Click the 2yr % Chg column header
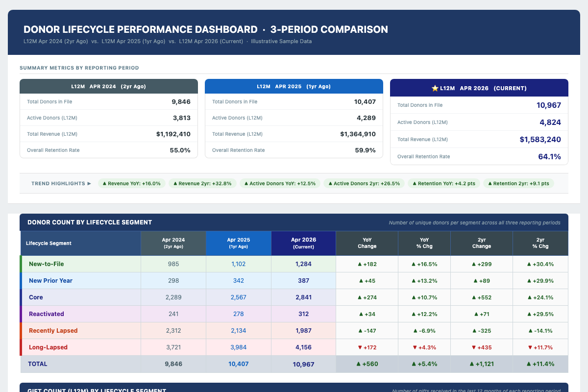This screenshot has width=588, height=392. [x=540, y=243]
